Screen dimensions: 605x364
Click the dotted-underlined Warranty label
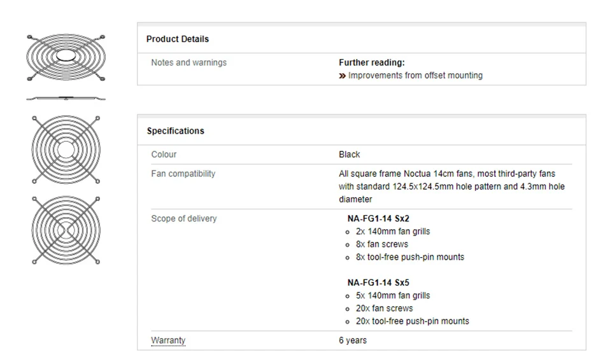(x=168, y=340)
